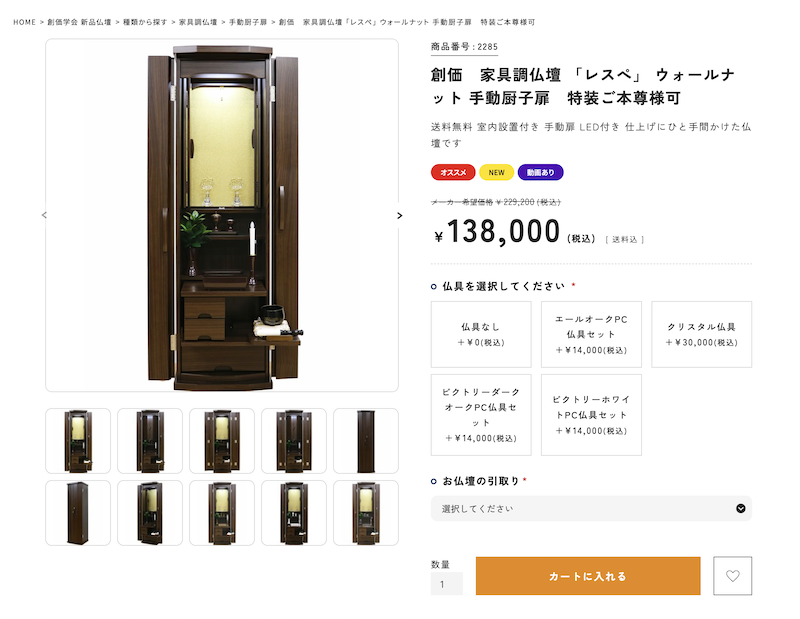This screenshot has height=619, width=800.
Task: View closed-door altar thumbnail in first row
Action: [366, 441]
